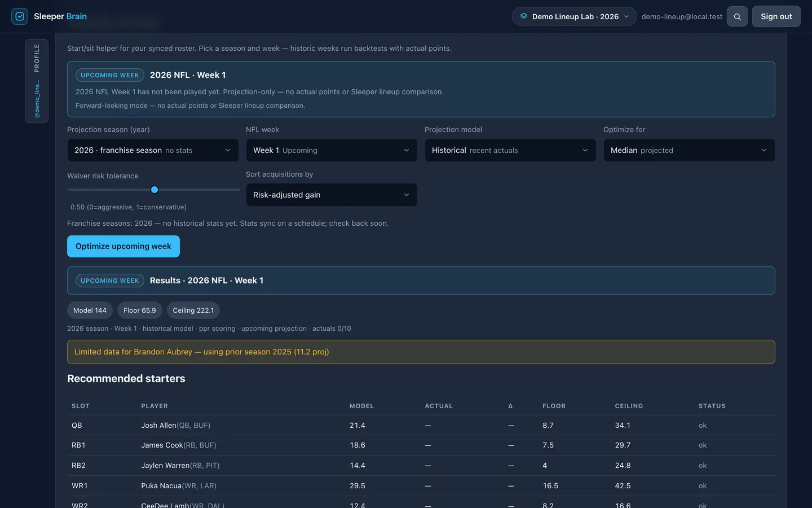Click the Limited data Brandon Aubrey warning

421,352
